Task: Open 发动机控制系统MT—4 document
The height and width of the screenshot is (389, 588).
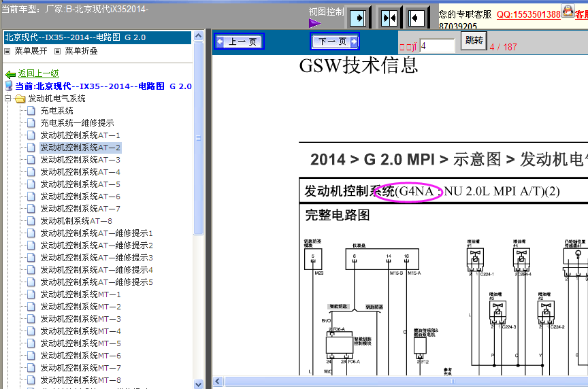Action: 80,331
